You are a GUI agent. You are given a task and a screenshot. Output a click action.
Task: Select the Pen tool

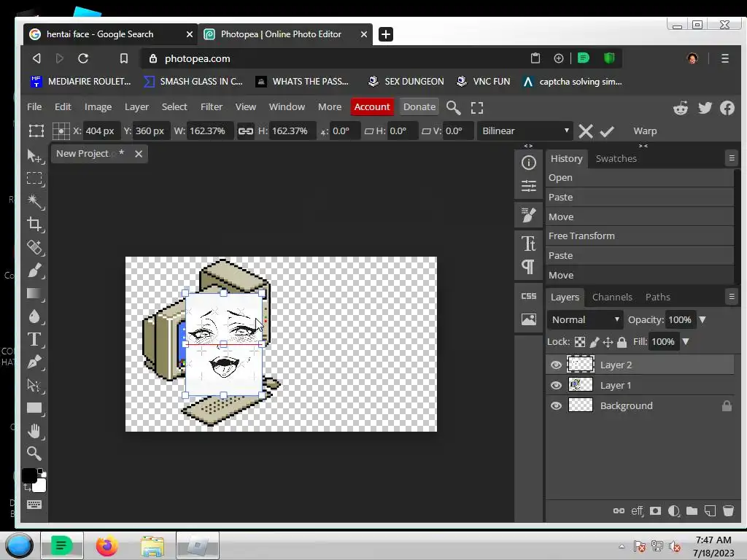pos(34,362)
